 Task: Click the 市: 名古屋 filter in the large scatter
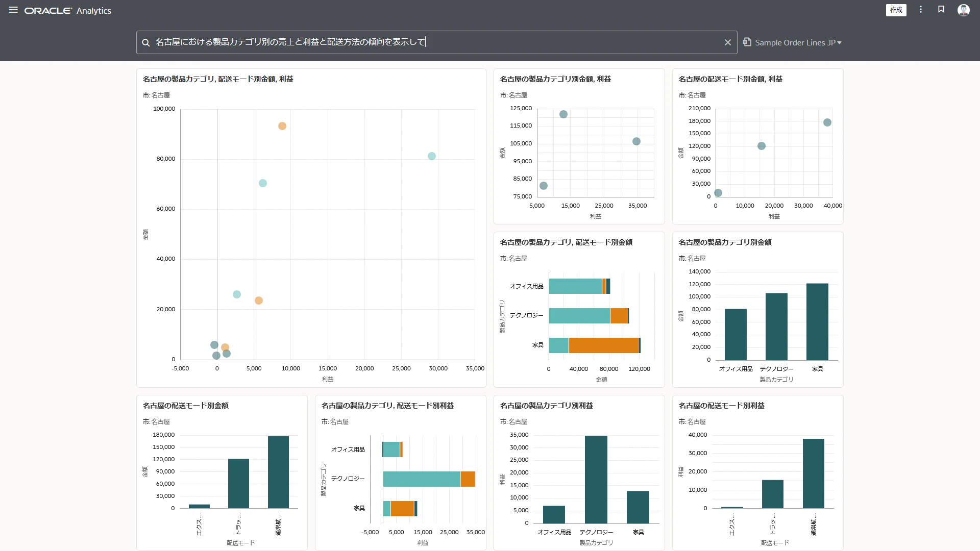point(156,95)
